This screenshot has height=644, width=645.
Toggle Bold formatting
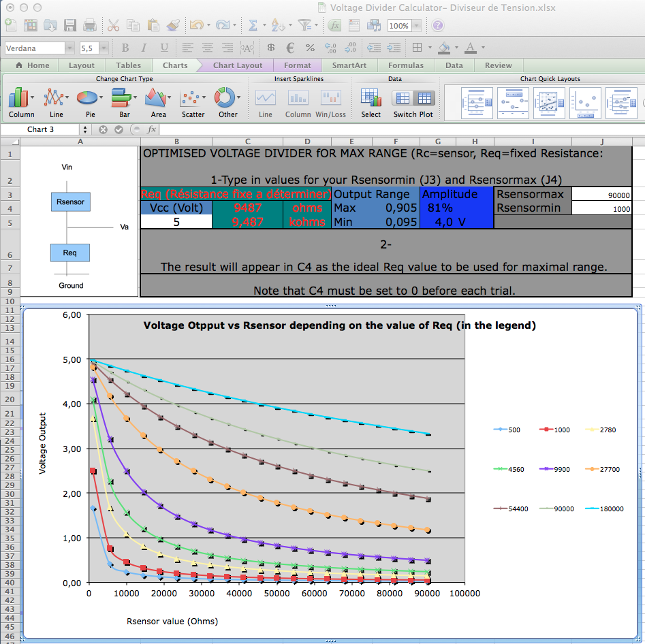click(125, 48)
